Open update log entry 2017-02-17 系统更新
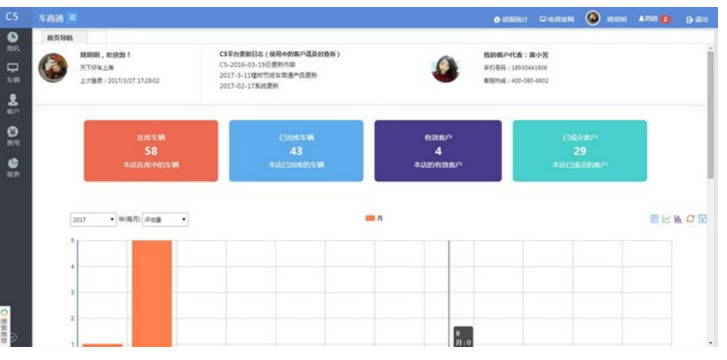 [249, 86]
